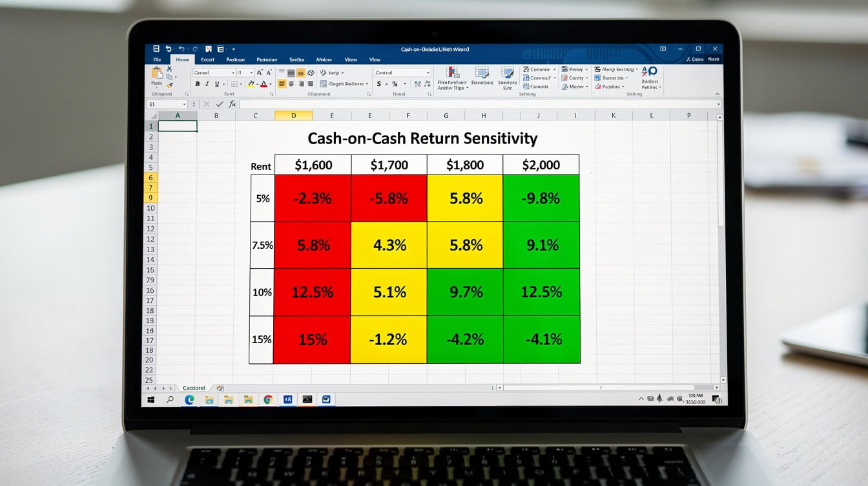
Task: Click the Save icon in the title bar
Action: [x=156, y=49]
